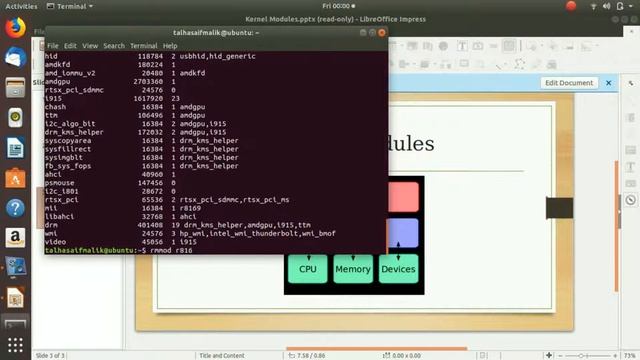Click the red recording indicator in top bar

coord(571,6)
